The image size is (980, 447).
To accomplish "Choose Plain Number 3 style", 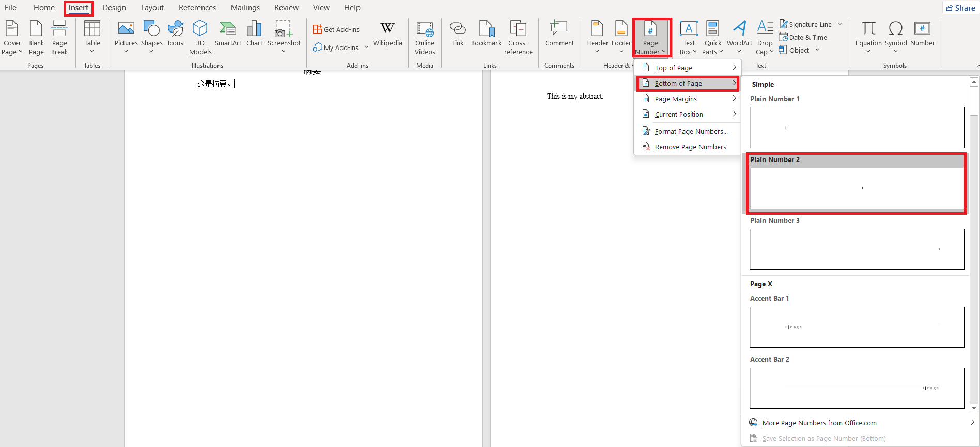I will tap(857, 244).
